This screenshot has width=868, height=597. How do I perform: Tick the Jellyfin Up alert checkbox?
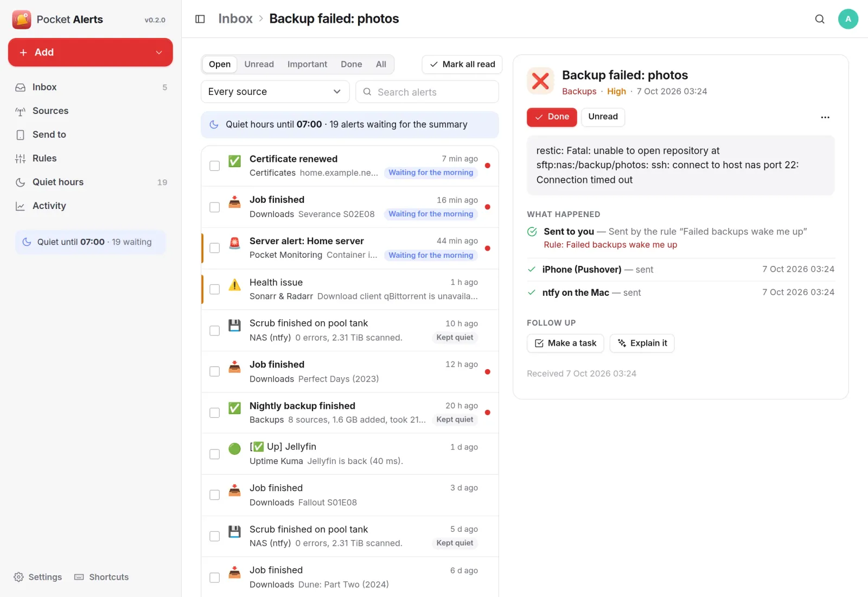click(215, 454)
